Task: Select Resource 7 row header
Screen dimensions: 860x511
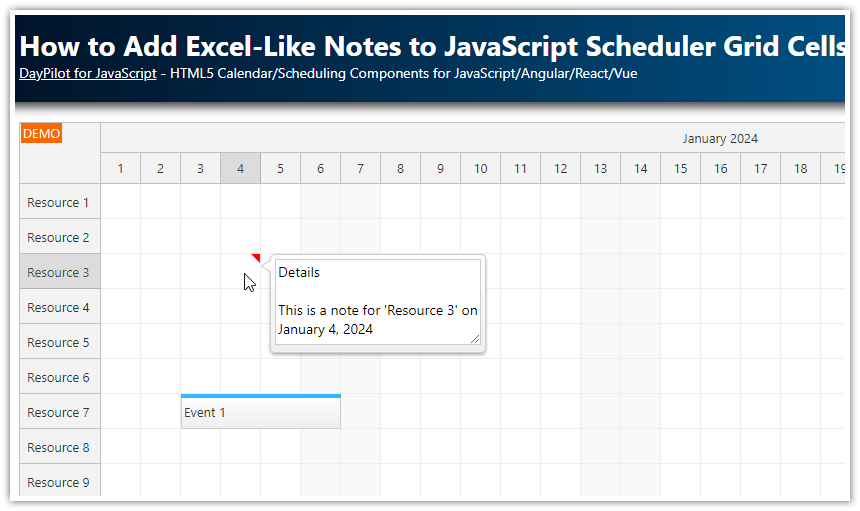Action: pos(59,412)
